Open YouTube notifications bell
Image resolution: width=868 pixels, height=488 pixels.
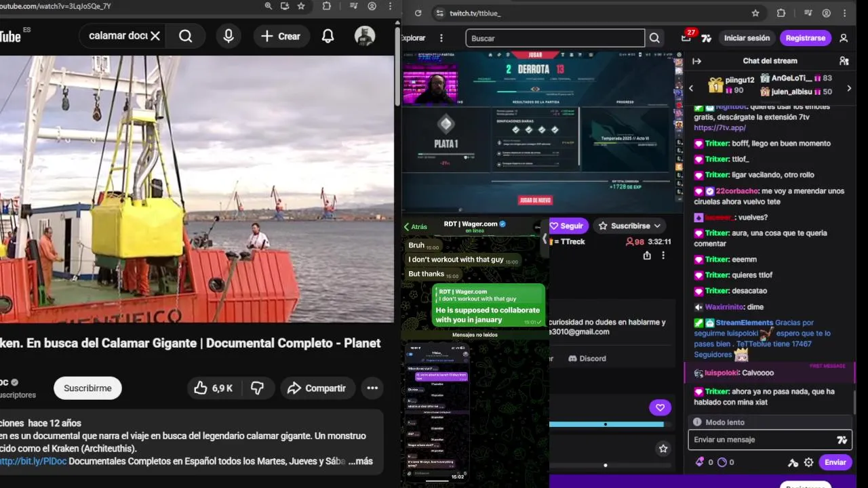pyautogui.click(x=328, y=36)
